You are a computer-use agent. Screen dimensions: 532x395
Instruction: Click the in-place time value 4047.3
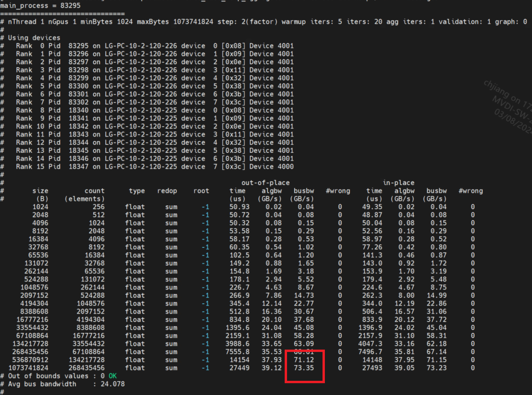[370, 344]
